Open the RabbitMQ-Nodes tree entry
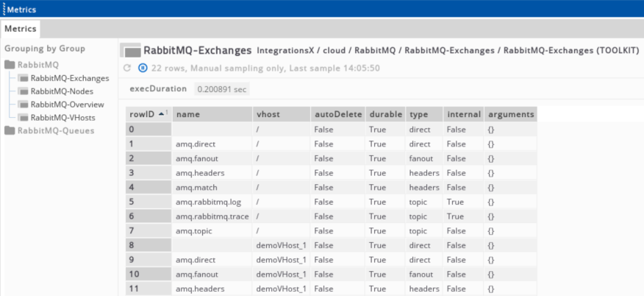Image resolution: width=644 pixels, height=296 pixels. coord(62,91)
